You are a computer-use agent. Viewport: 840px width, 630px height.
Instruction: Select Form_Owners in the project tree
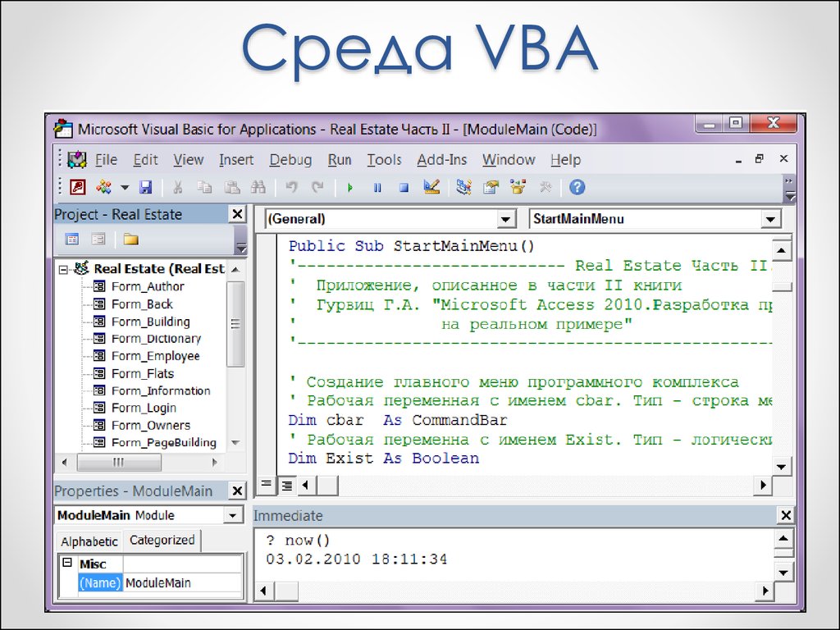click(x=151, y=426)
